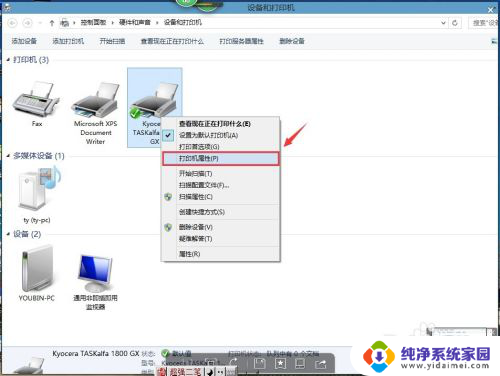Image resolution: width=500 pixels, height=376 pixels.
Task: Click the forward navigation arrow
Action: click(x=28, y=23)
